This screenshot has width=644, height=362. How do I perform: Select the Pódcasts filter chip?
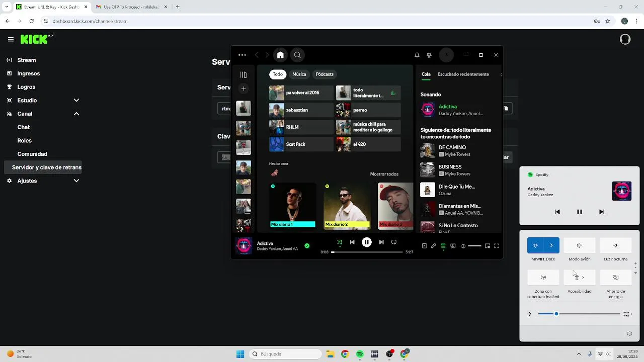click(325, 74)
